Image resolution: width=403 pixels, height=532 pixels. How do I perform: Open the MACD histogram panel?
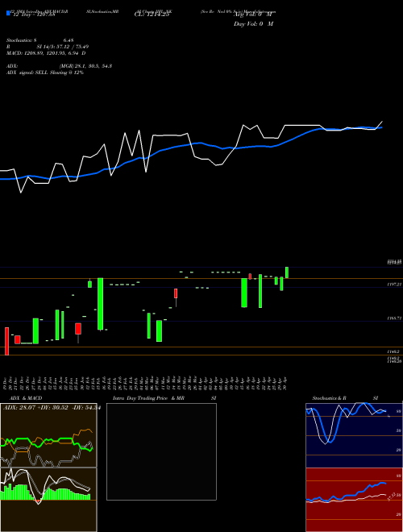click(x=48, y=500)
